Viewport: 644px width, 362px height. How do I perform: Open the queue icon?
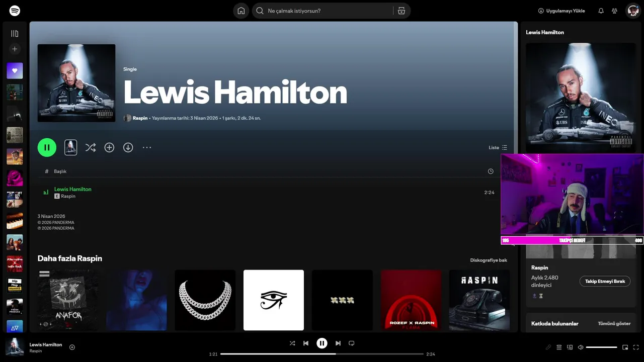coord(559,347)
